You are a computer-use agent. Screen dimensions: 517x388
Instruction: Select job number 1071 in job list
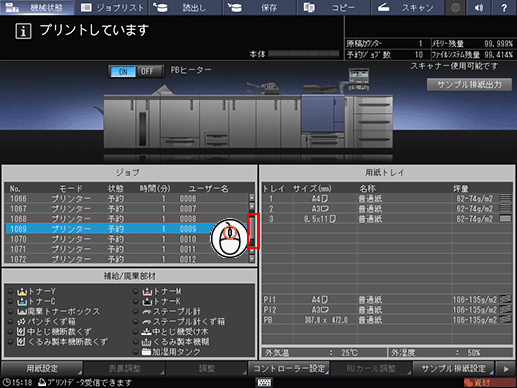tap(127, 249)
